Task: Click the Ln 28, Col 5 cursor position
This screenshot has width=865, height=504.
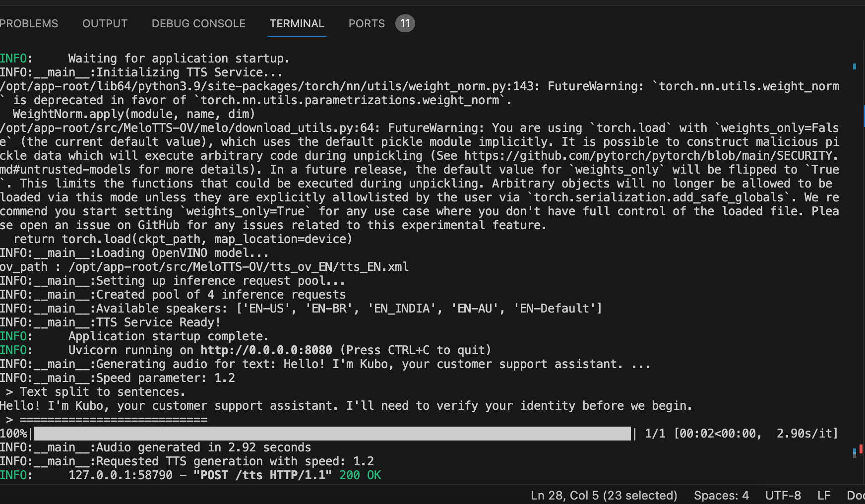Action: 604,495
